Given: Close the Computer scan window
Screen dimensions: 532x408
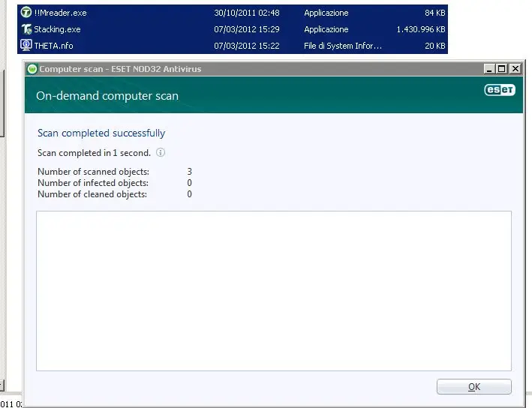Looking at the screenshot, I should point(515,69).
